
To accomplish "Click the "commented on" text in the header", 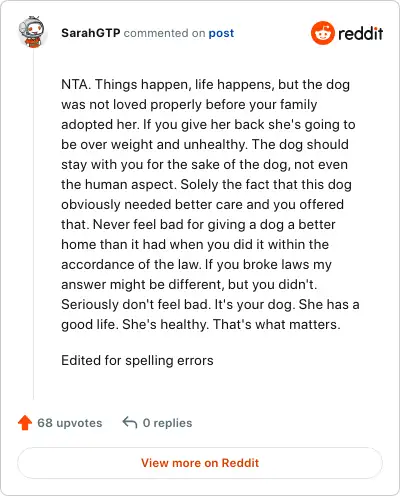I will click(x=164, y=33).
